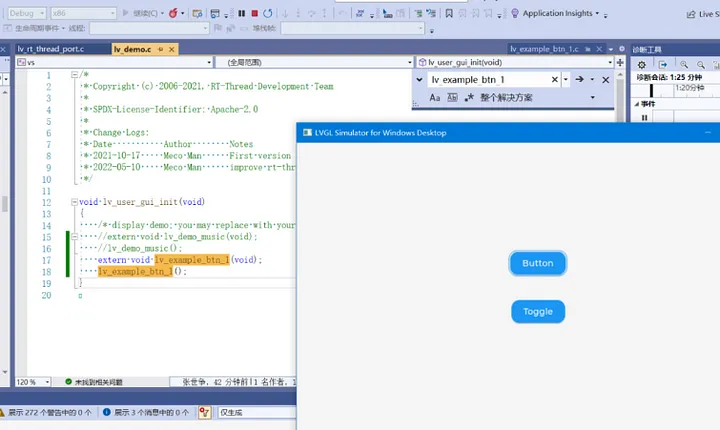The width and height of the screenshot is (720, 430).
Task: Open the Debug configuration dropdown
Action: pos(27,13)
